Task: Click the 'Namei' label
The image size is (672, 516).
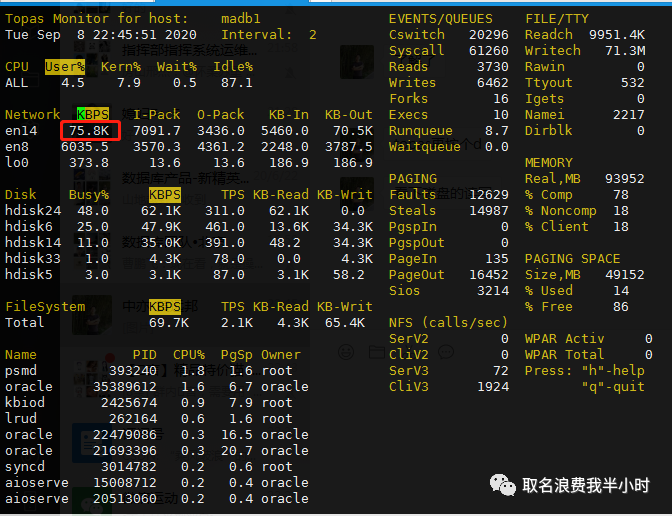Action: point(545,115)
